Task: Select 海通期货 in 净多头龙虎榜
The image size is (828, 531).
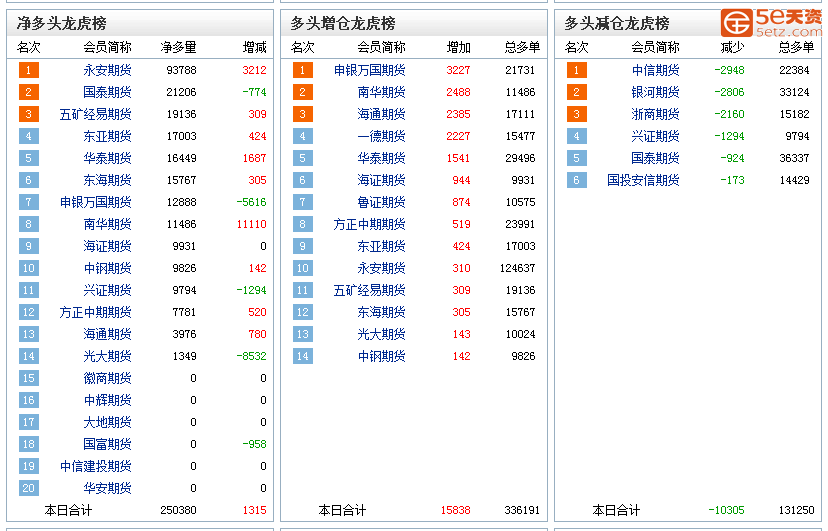Action: click(107, 334)
